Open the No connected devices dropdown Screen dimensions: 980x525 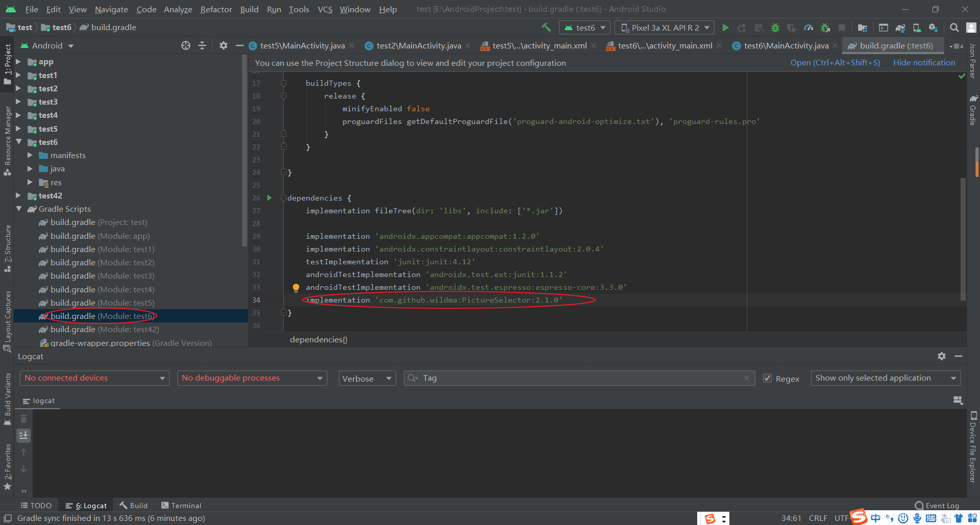tap(94, 378)
